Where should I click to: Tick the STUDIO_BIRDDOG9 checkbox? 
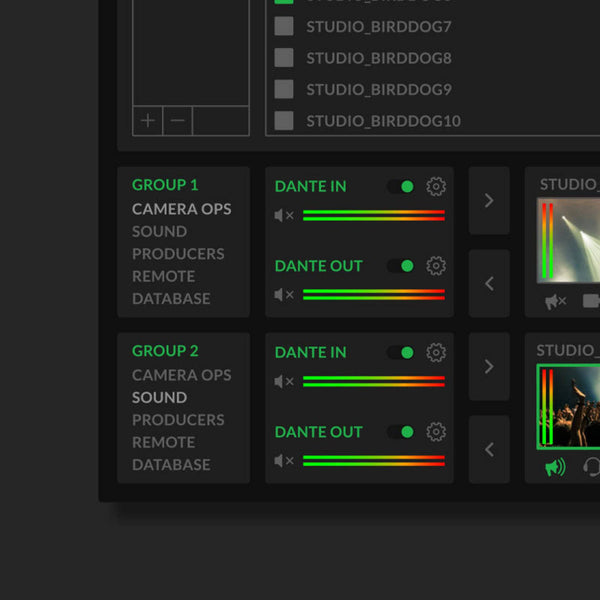pyautogui.click(x=284, y=89)
